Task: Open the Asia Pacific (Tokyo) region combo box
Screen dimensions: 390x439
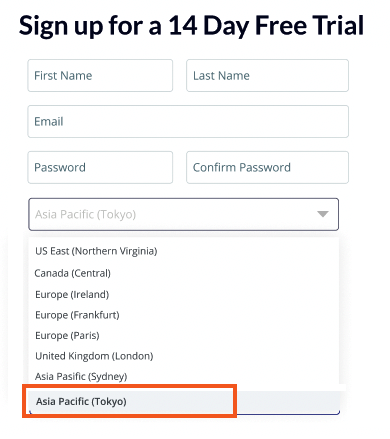Action: (x=184, y=214)
